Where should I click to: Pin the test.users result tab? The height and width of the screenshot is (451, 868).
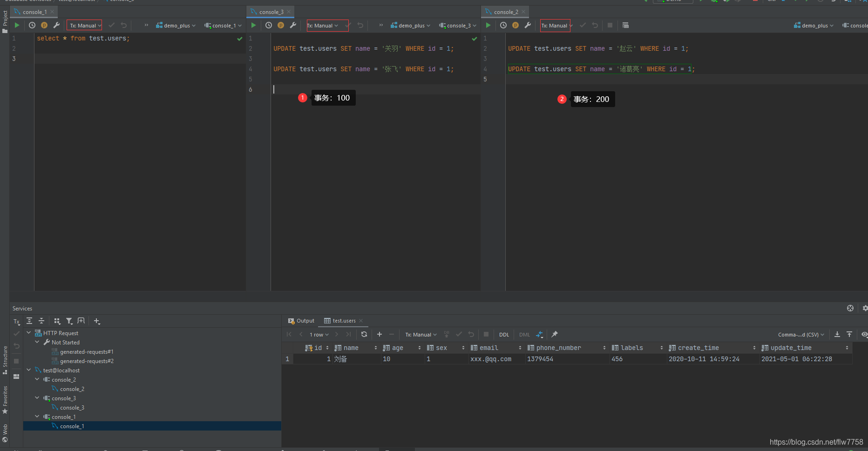[555, 334]
